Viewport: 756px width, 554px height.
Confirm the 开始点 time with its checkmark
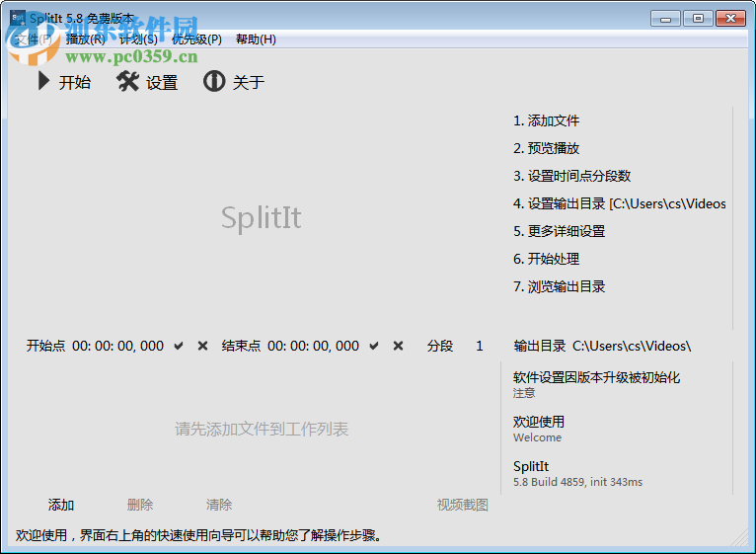[179, 346]
